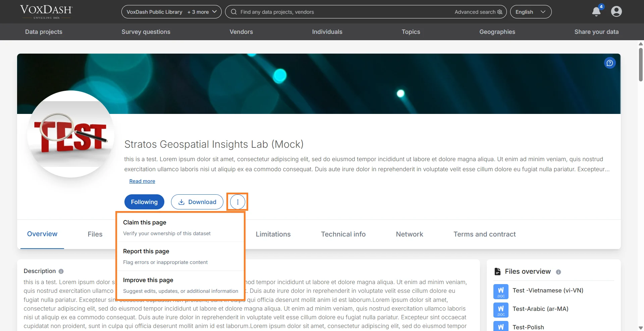Screen dimensions: 644x331
Task: Go to Data projects
Action: [x=44, y=32]
